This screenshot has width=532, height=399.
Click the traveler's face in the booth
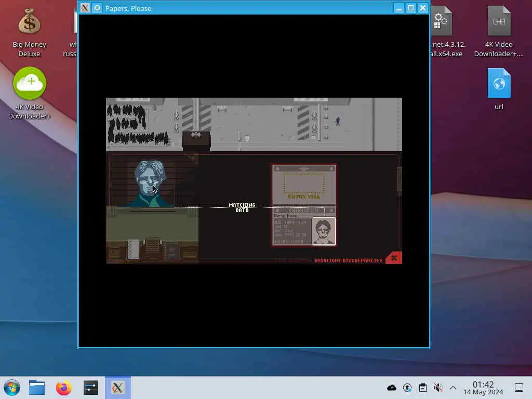[149, 178]
